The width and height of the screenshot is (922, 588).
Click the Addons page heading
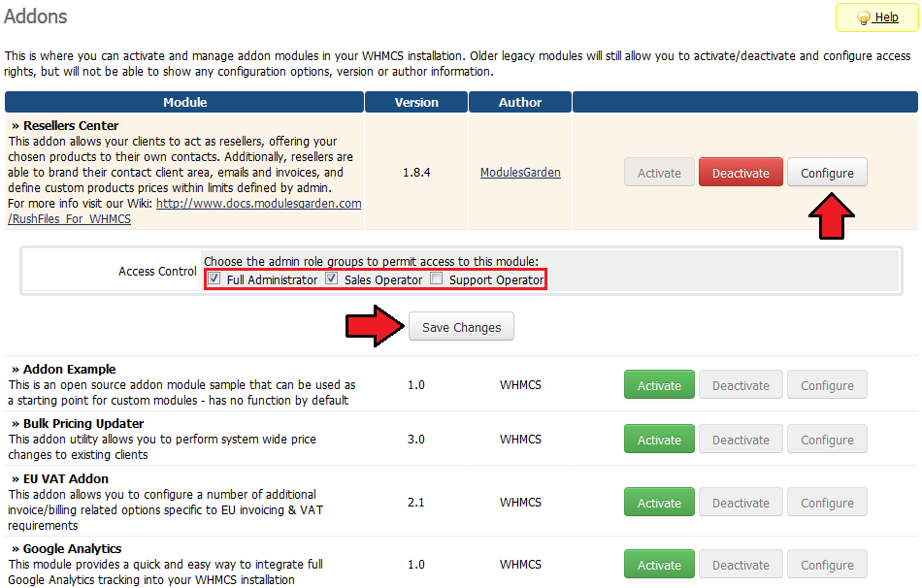35,16
